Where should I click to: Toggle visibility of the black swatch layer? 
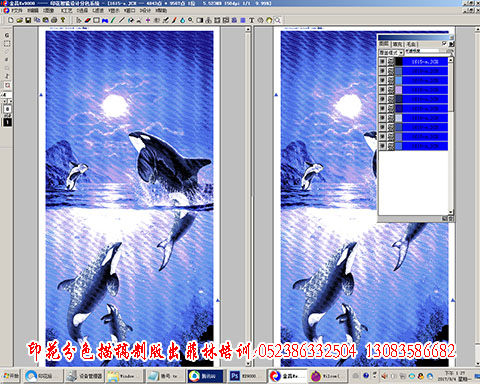click(382, 61)
